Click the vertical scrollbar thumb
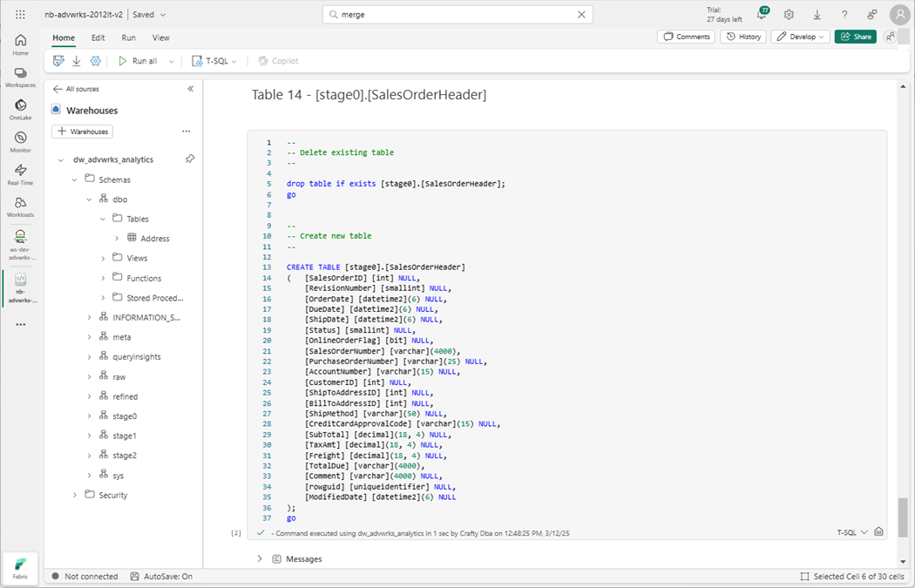915x588 pixels. 903,517
